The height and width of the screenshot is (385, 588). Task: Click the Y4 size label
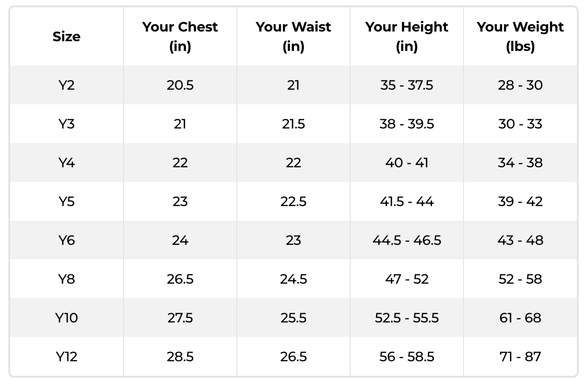[66, 163]
